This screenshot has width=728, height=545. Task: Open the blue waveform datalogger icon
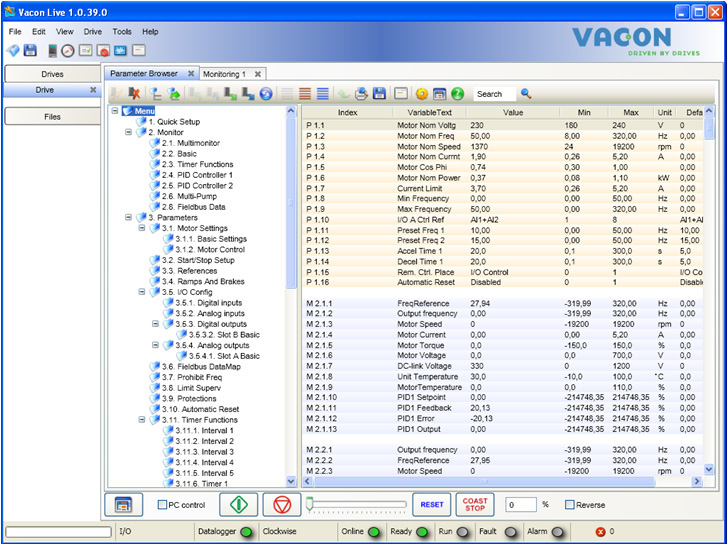(x=120, y=50)
